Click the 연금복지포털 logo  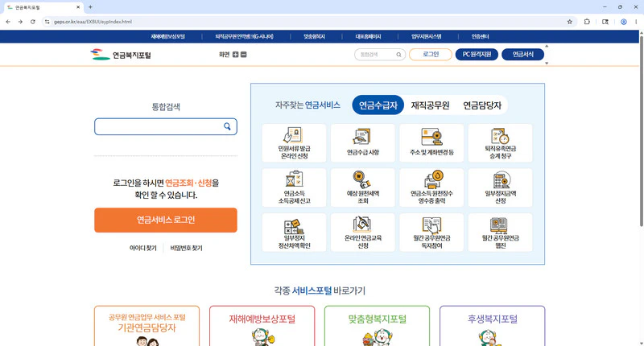(x=121, y=55)
